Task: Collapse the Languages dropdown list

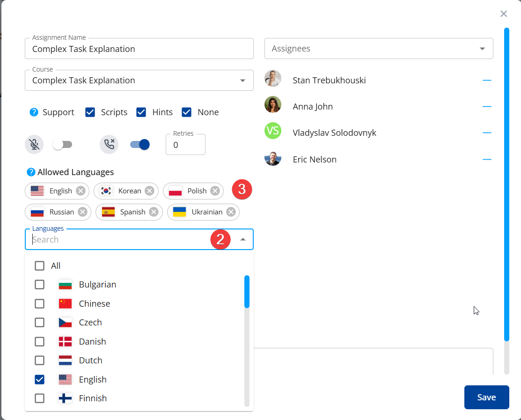Action: click(242, 240)
